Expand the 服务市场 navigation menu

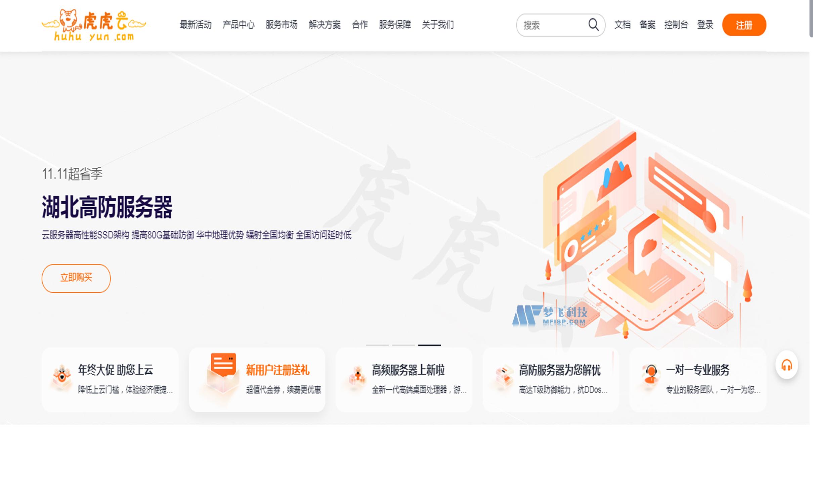click(x=281, y=25)
